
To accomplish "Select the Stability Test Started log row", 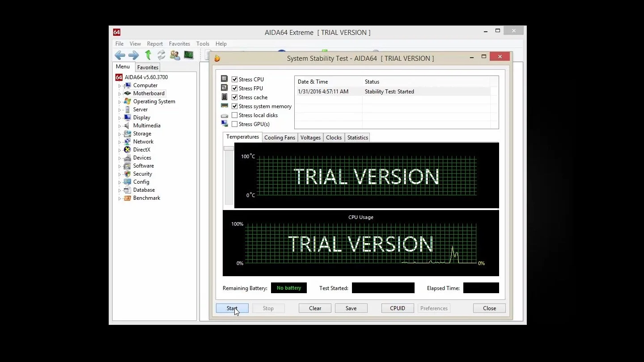I will [x=394, y=92].
